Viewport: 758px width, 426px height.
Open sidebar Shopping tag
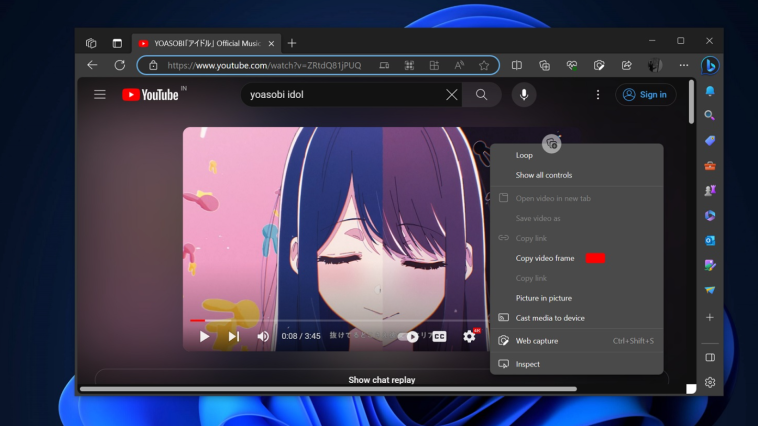710,141
